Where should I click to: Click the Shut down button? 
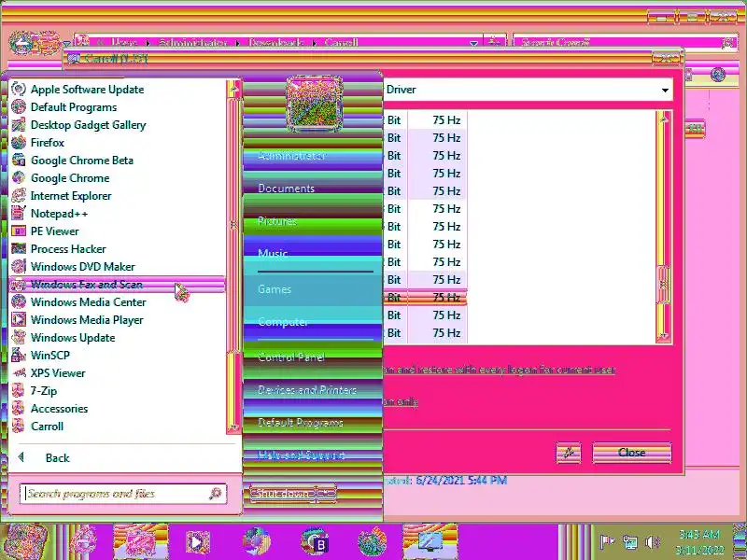[282, 494]
